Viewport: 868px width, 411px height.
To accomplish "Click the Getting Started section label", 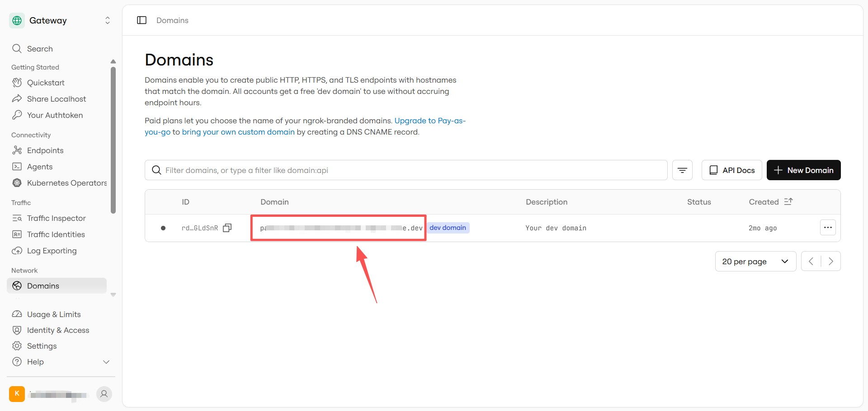I will 35,67.
